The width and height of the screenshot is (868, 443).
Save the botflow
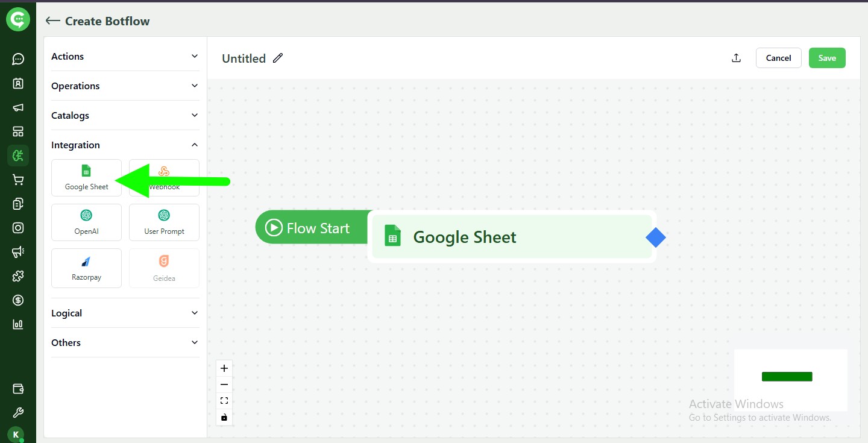(x=827, y=58)
